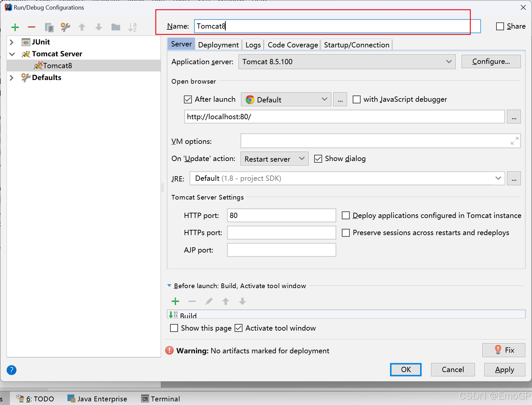Collapse the Tomcat Server tree node
Viewport: 532px width, 405px height.
click(12, 54)
